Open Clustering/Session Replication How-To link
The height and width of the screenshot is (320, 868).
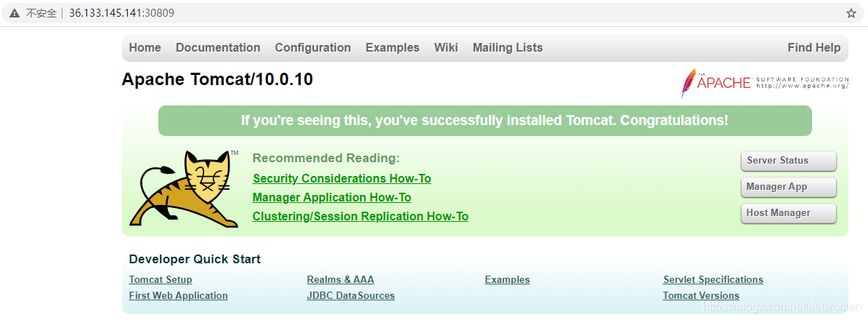click(360, 216)
